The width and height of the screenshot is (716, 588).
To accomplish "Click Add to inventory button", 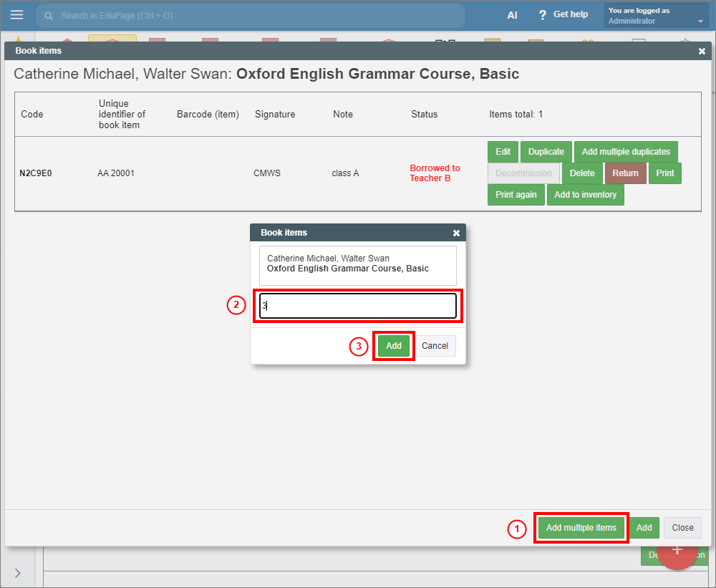I will (x=585, y=195).
